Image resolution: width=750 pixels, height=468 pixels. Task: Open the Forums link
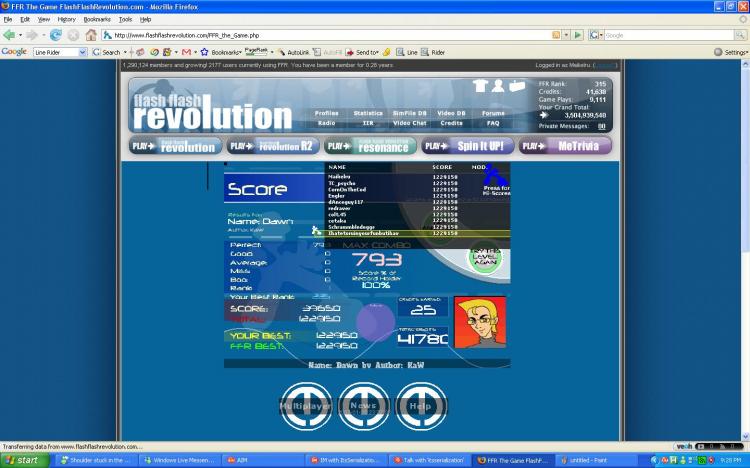[x=493, y=113]
